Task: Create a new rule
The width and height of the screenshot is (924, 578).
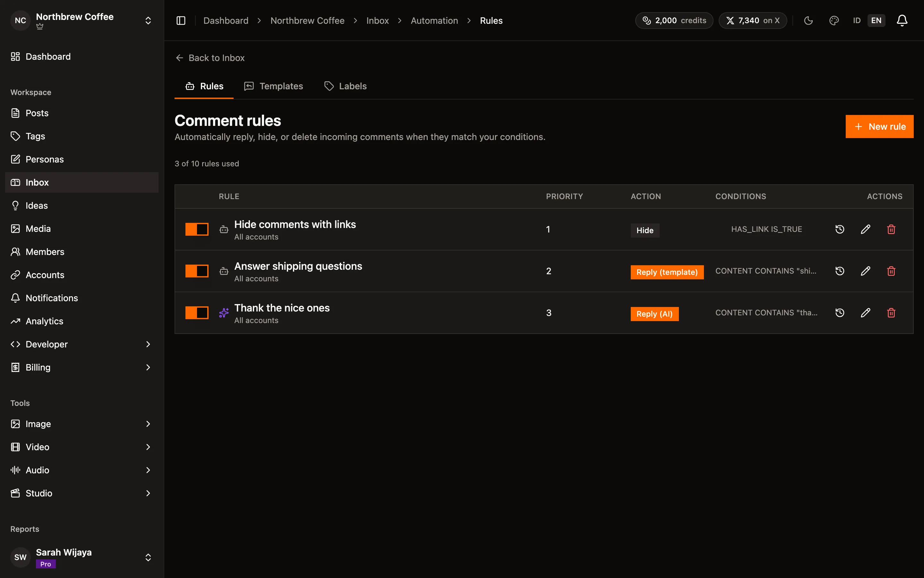Action: point(879,127)
